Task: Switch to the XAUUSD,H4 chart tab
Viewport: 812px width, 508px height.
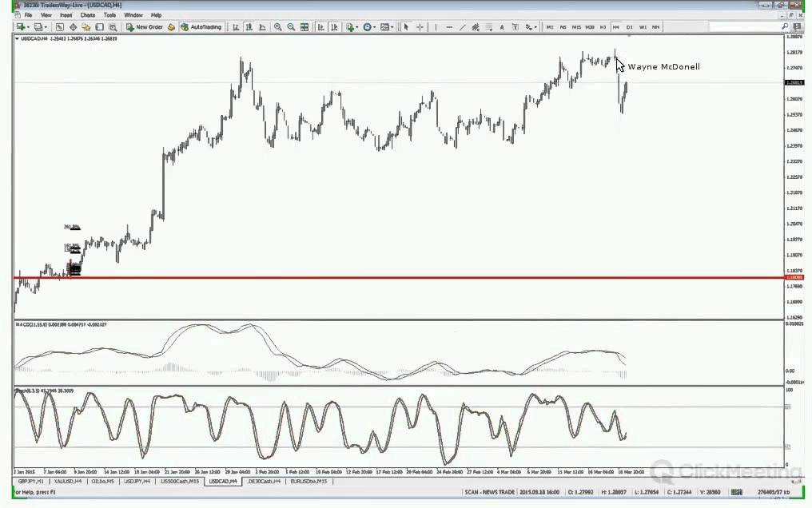Action: pos(67,481)
